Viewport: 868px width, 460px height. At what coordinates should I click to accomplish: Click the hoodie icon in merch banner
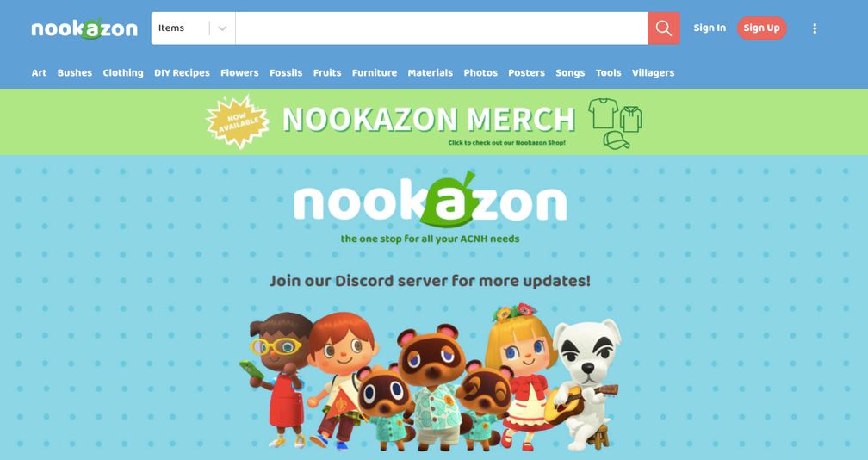[631, 119]
